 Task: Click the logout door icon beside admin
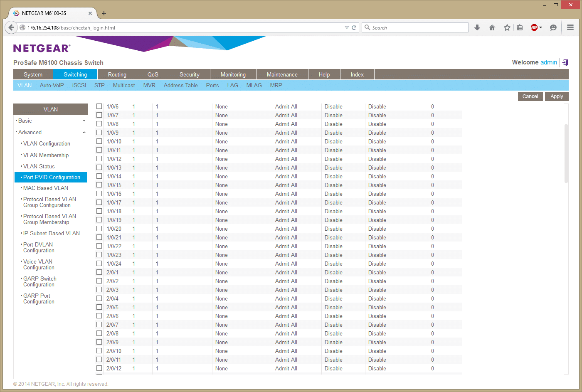565,62
